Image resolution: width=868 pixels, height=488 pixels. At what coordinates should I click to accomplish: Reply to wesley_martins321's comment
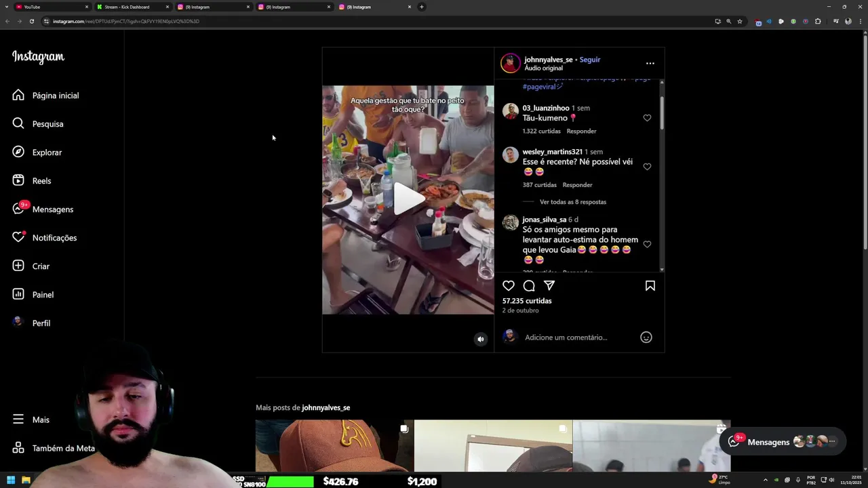click(x=577, y=185)
